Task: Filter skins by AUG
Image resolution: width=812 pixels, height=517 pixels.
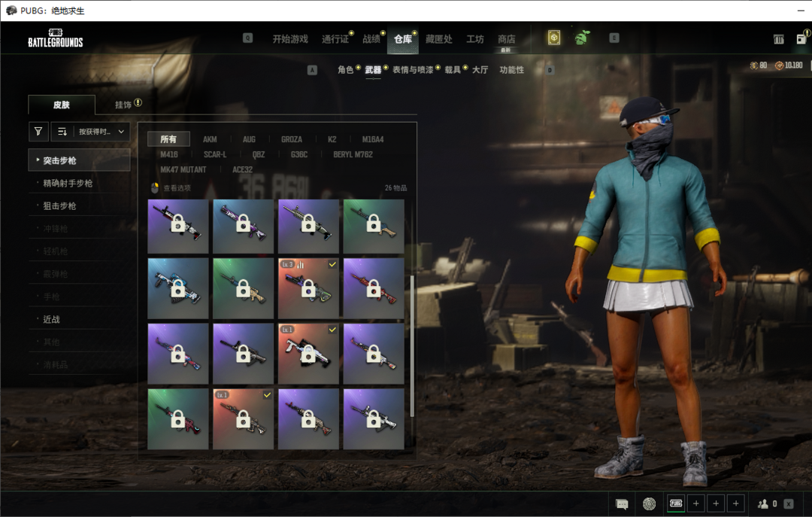Action: point(249,139)
